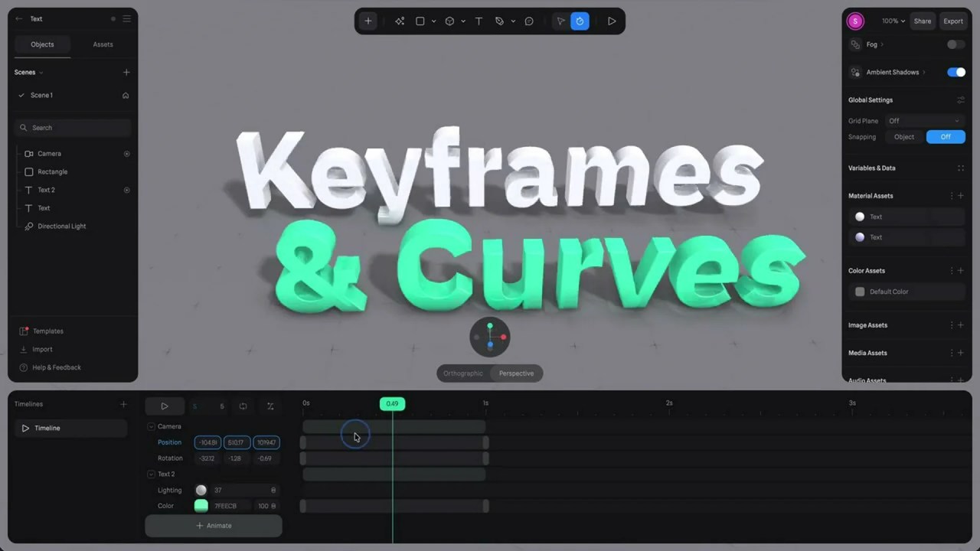Switch to the Assets tab

(103, 44)
